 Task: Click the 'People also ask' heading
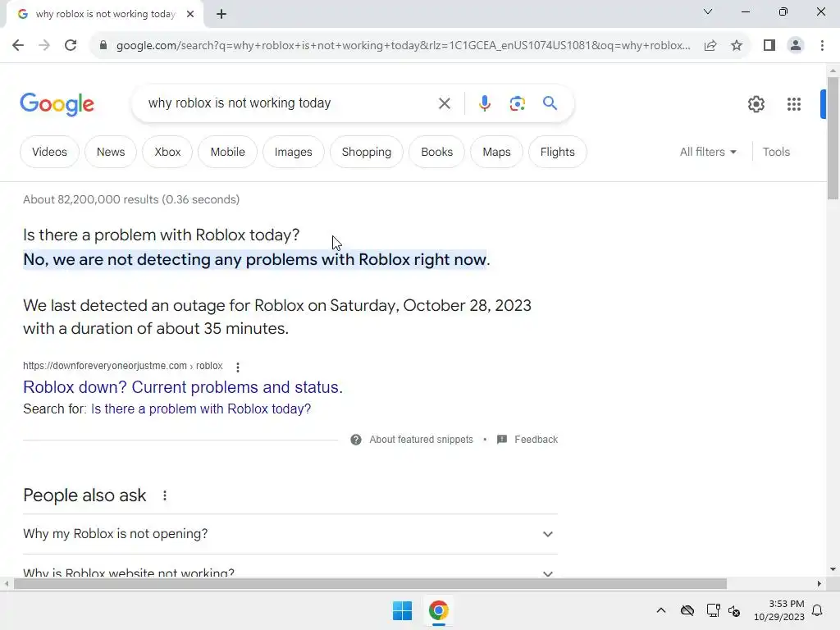(x=84, y=495)
